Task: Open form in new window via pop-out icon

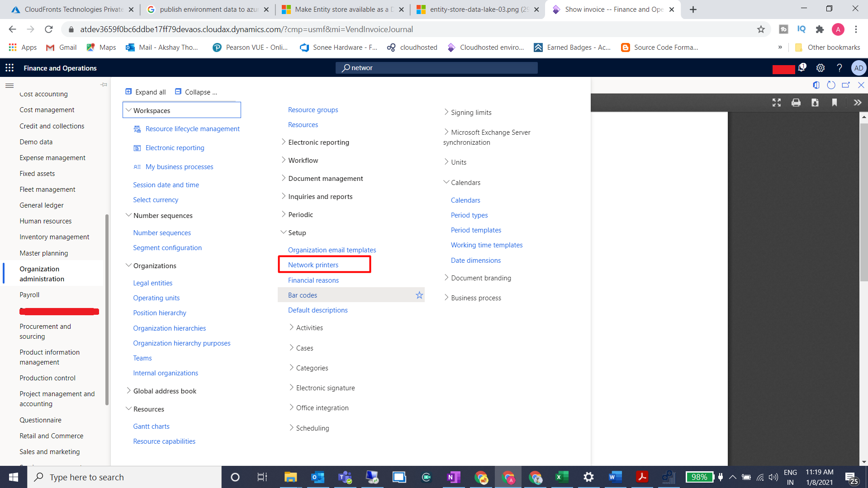Action: [846, 85]
